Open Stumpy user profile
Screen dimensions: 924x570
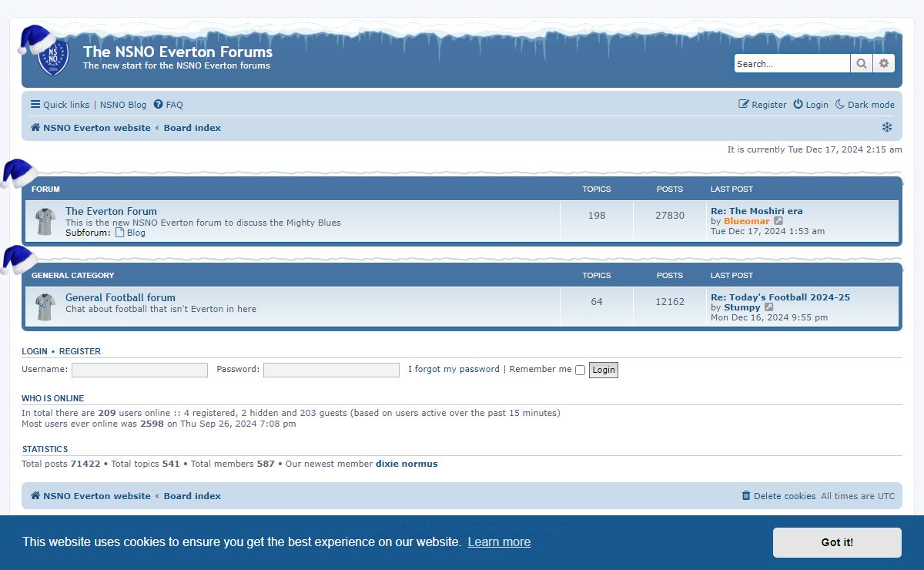click(x=742, y=307)
